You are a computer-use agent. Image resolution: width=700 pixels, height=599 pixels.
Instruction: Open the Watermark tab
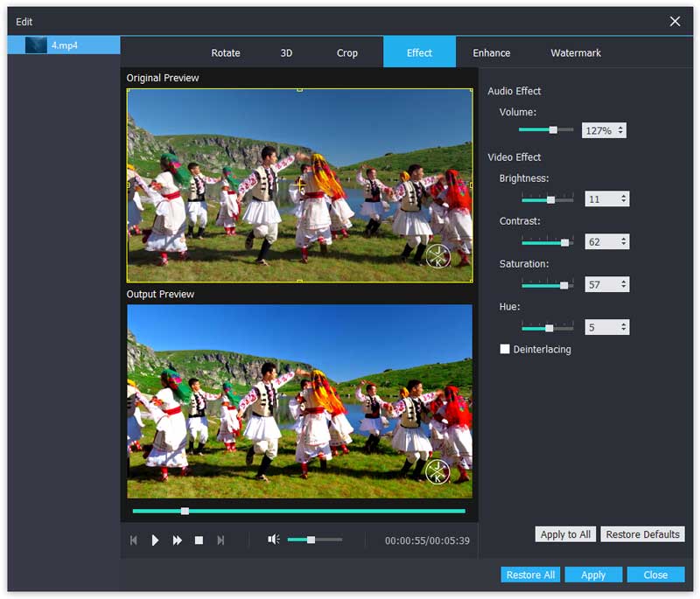pyautogui.click(x=576, y=52)
